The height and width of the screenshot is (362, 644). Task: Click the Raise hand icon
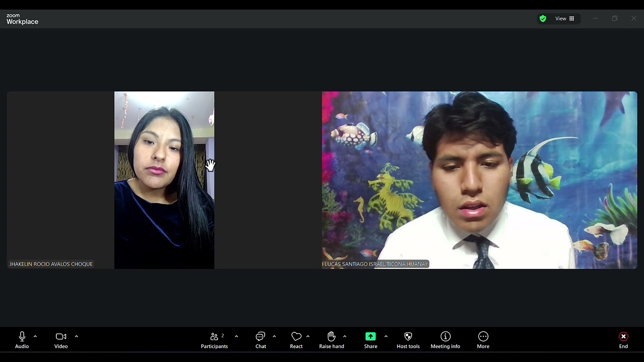[x=332, y=336]
